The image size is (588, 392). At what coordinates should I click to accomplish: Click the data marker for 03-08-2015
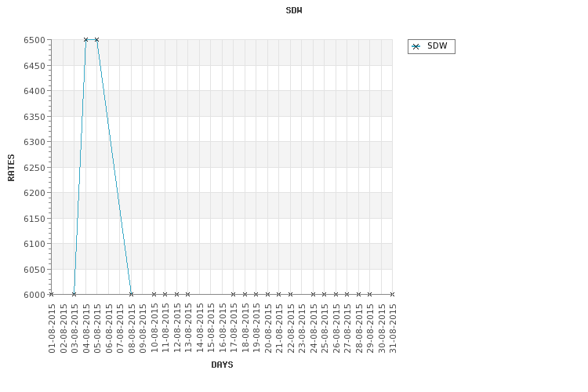coord(74,294)
